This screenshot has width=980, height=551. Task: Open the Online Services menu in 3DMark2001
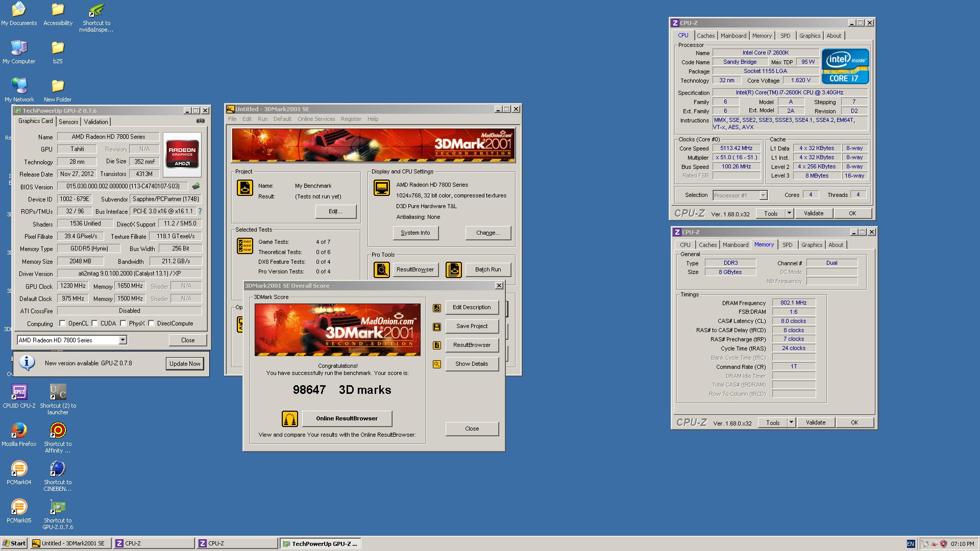point(316,119)
